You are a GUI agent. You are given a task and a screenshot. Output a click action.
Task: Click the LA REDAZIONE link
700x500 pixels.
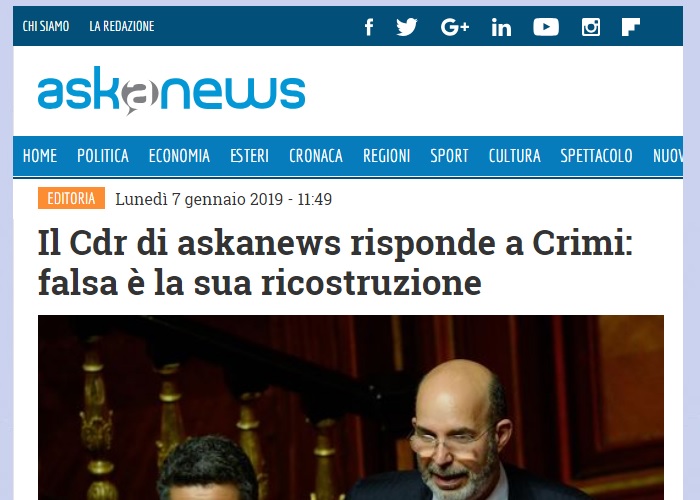[x=122, y=26]
